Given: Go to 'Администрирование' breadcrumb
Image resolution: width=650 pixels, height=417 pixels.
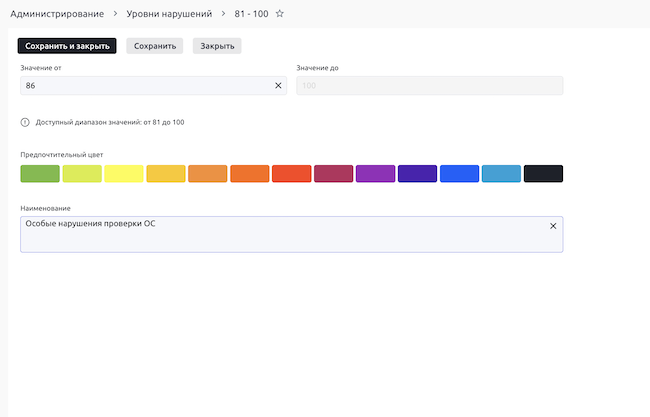Looking at the screenshot, I should click(57, 14).
